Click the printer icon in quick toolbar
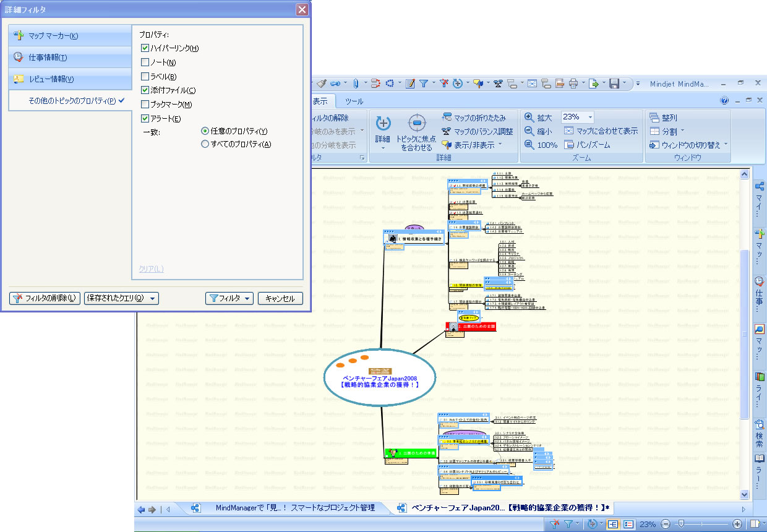 point(573,84)
